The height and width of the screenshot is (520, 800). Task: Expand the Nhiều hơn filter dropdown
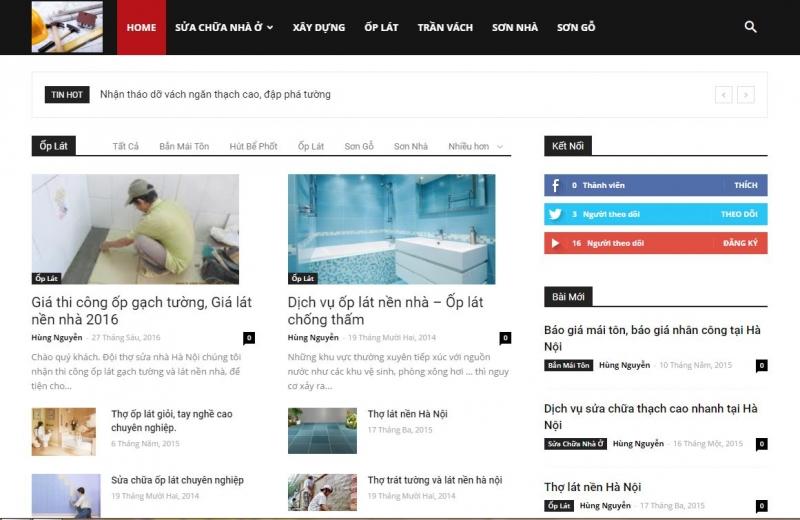click(474, 146)
